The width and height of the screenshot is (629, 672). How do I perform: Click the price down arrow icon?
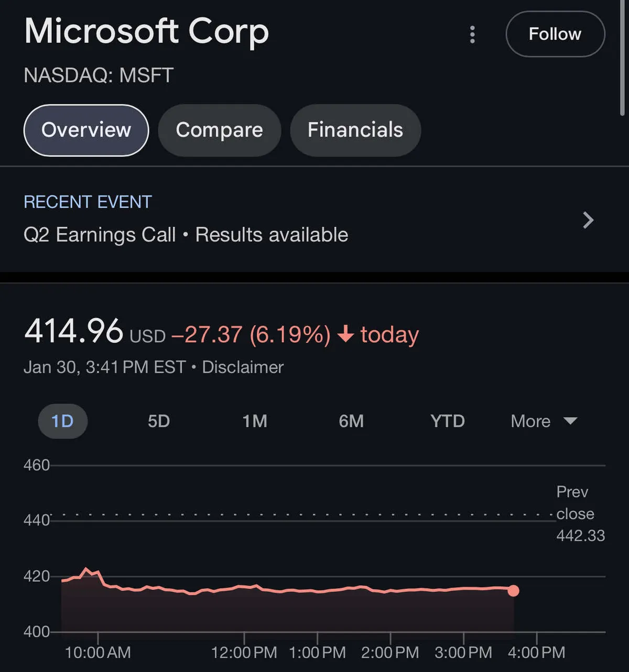click(x=345, y=334)
